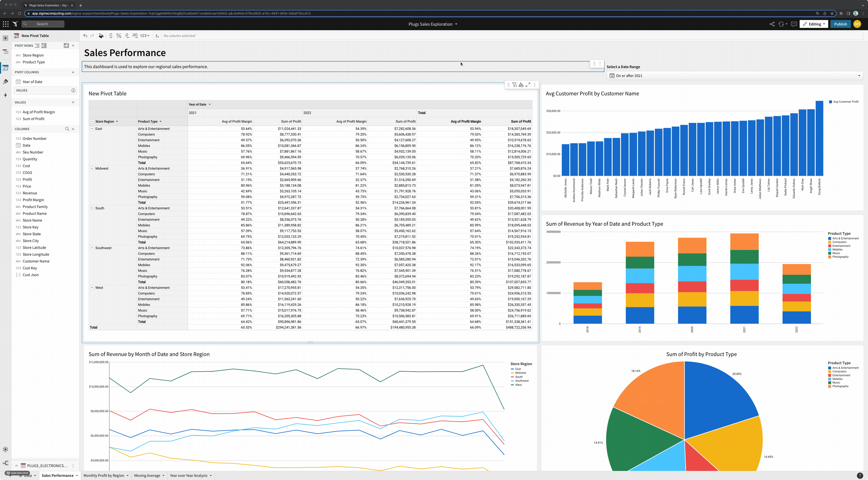868x480 pixels.
Task: Click the undo icon in the toolbar
Action: point(85,35)
